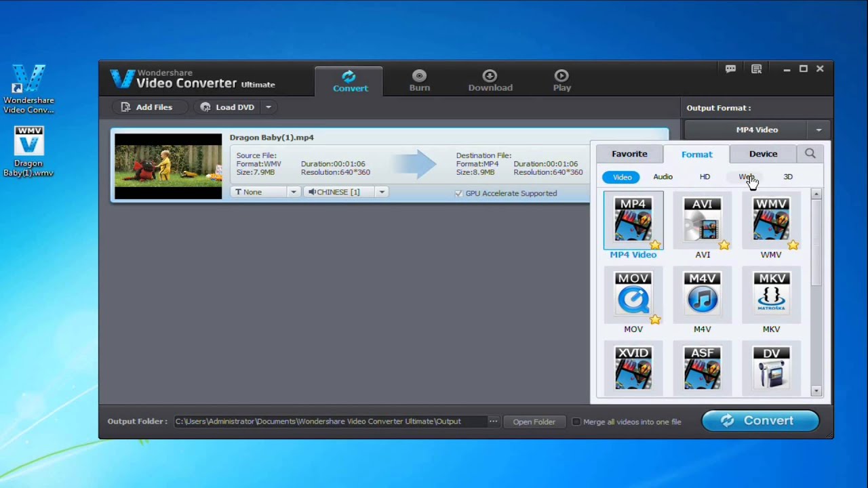The width and height of the screenshot is (868, 488).
Task: Open the feedback chat bubble icon
Action: pyautogui.click(x=730, y=69)
